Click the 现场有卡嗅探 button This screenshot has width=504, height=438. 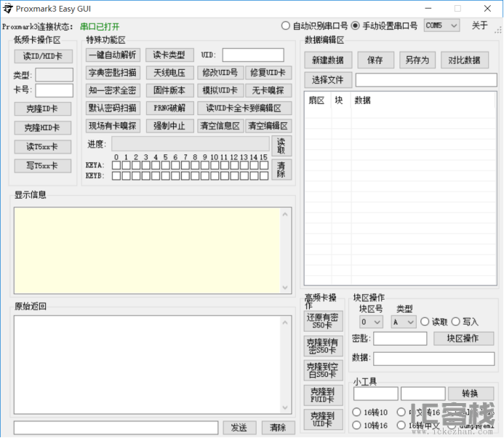113,126
